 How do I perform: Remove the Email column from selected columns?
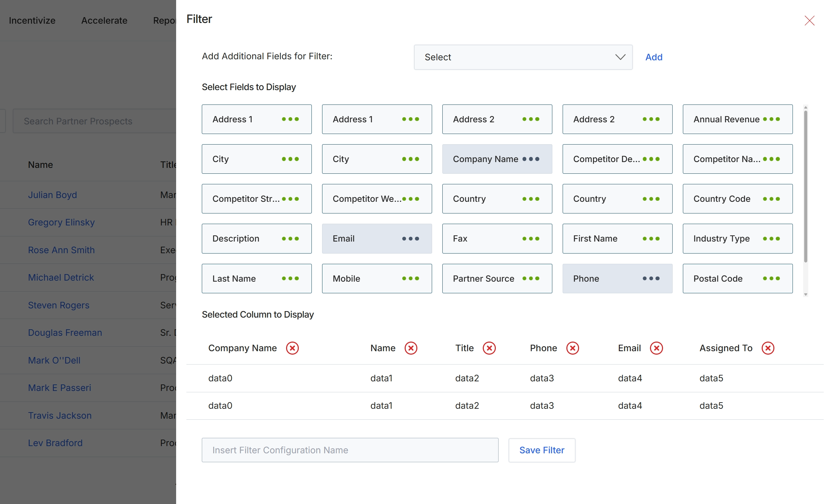pyautogui.click(x=657, y=348)
